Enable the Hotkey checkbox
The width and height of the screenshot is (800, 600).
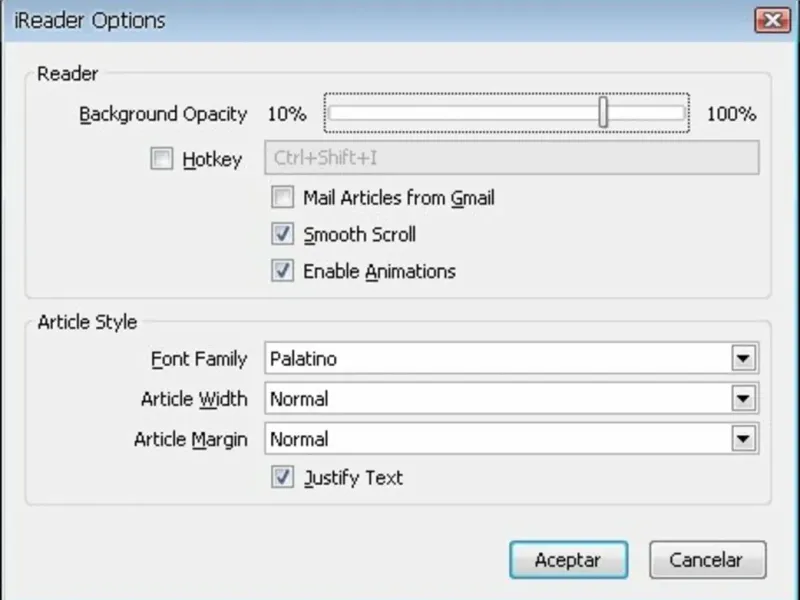click(162, 159)
